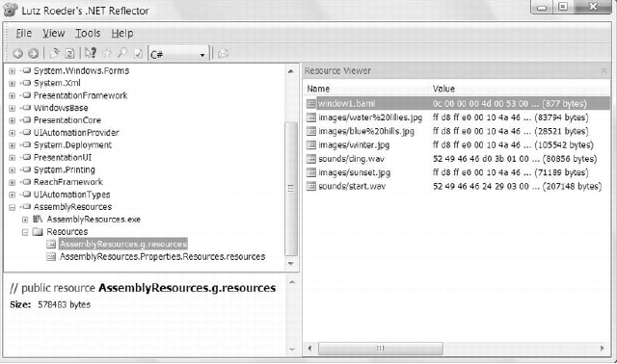Click the window1.baml resource icon
This screenshot has width=617, height=364.
click(311, 104)
